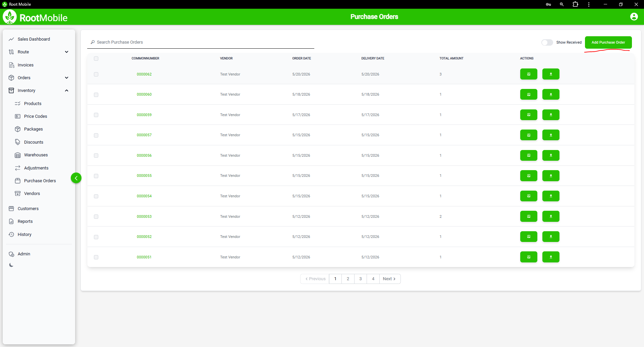Open the user account profile icon
Viewport: 644px width, 347px height.
pyautogui.click(x=634, y=17)
